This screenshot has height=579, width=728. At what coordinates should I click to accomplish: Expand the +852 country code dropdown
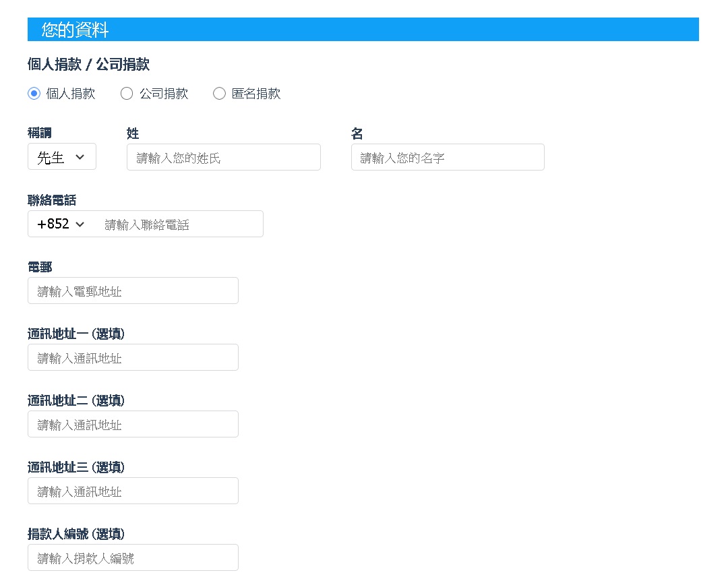click(x=61, y=224)
